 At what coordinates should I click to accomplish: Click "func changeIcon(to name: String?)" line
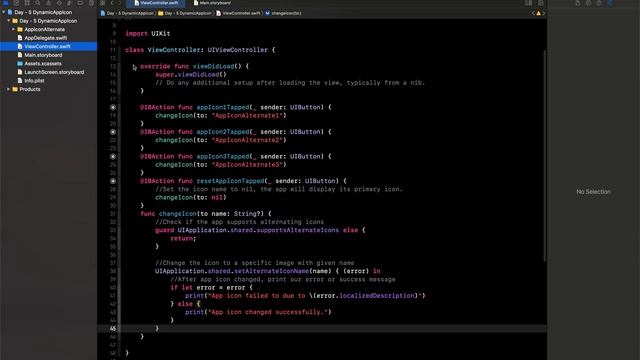(206, 214)
